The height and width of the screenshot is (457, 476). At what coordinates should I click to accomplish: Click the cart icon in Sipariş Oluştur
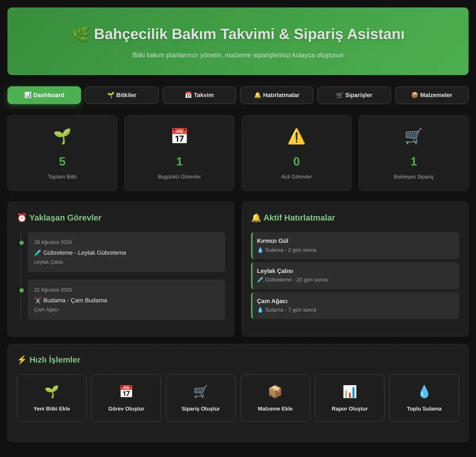pyautogui.click(x=201, y=392)
